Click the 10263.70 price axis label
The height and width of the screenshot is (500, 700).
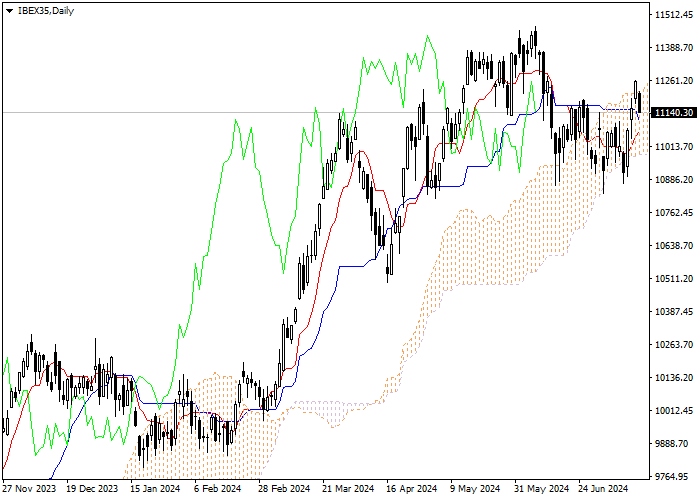(674, 345)
